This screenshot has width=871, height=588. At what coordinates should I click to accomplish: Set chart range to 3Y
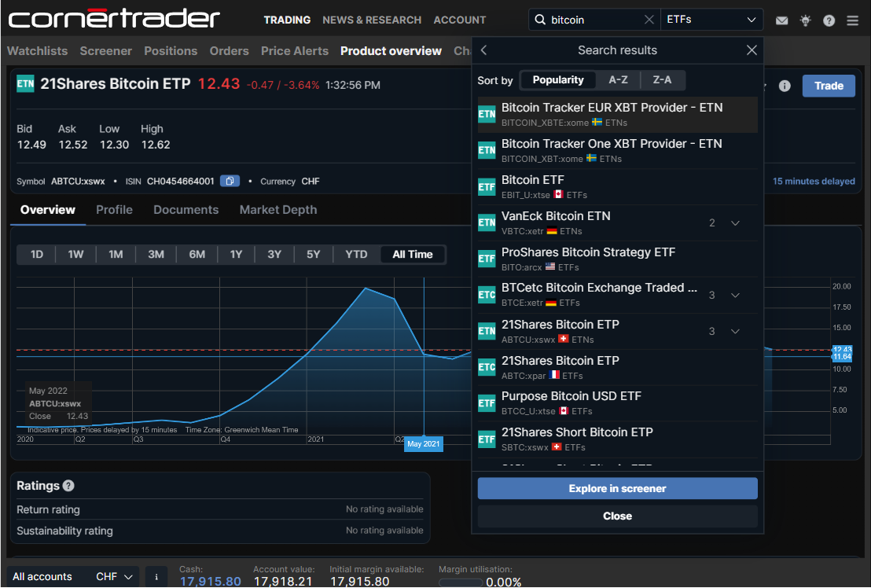(x=274, y=254)
